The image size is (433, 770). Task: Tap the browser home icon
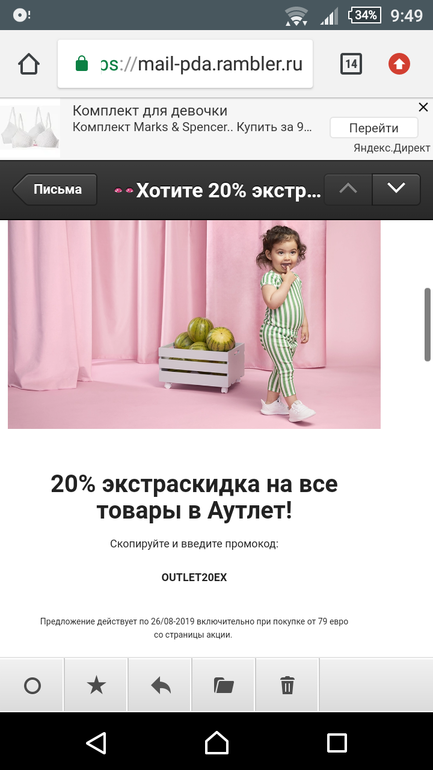(28, 64)
